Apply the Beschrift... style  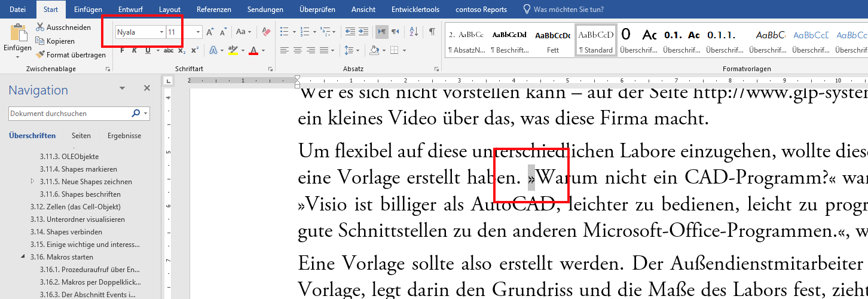(509, 40)
